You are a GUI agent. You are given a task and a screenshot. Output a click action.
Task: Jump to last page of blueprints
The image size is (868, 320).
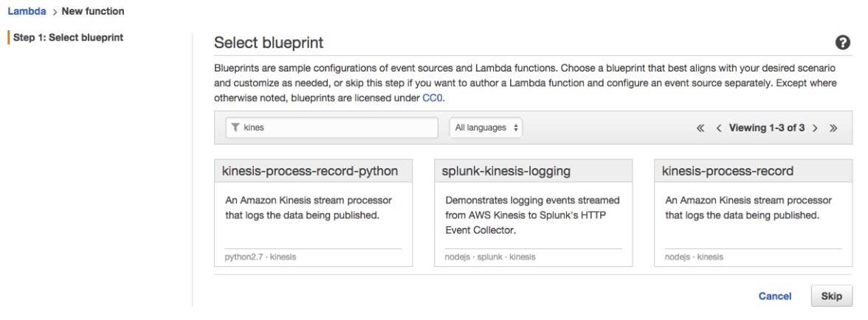(x=833, y=128)
